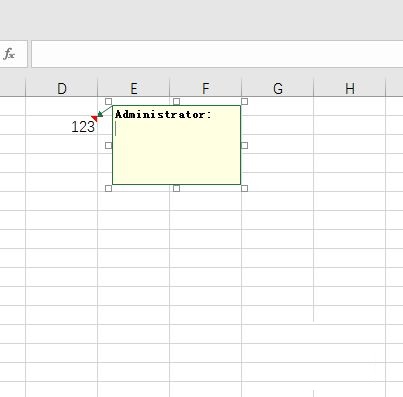Click the red comment indicator triangle
403x397 pixels.
tap(95, 118)
